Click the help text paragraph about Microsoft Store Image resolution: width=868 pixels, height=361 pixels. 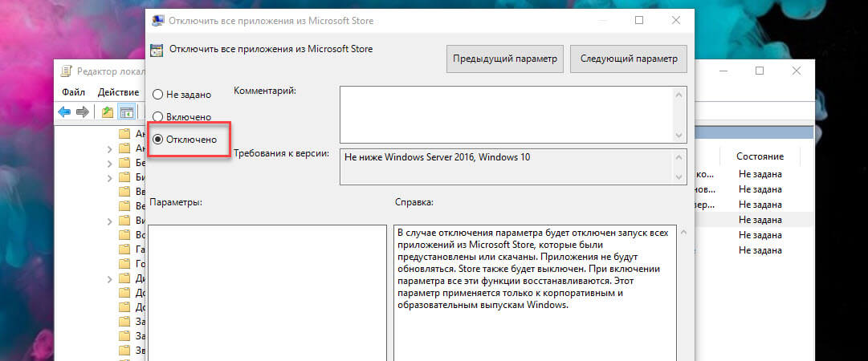(x=535, y=268)
